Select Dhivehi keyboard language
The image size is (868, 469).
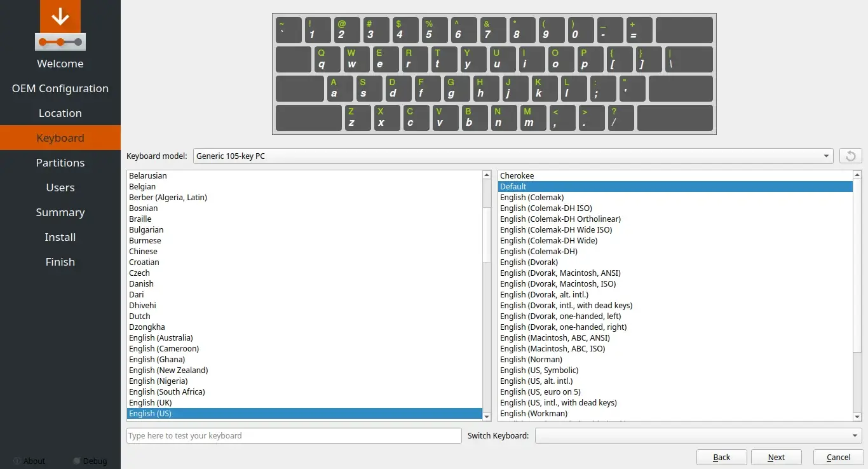305,305
